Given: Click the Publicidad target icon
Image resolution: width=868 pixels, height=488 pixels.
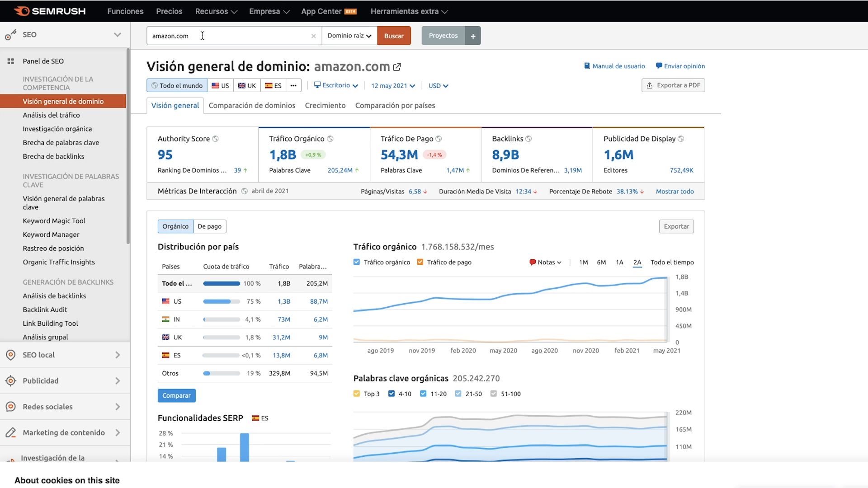Looking at the screenshot, I should click(x=11, y=381).
